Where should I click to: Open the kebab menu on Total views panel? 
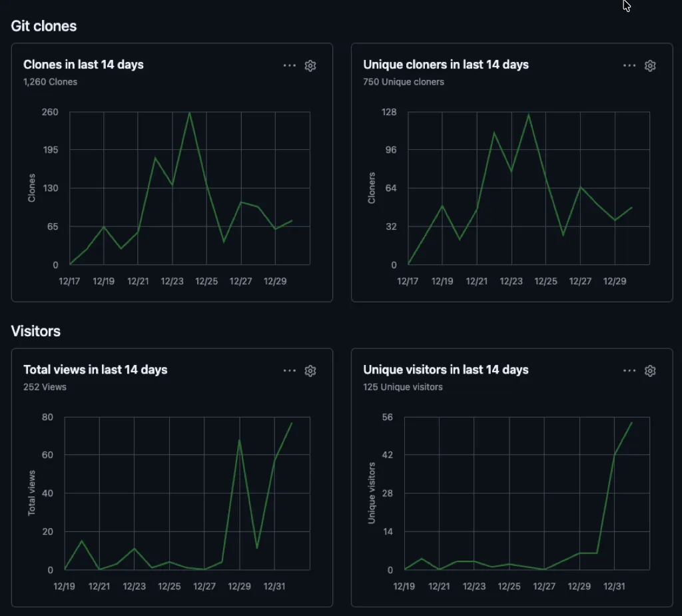pyautogui.click(x=290, y=370)
